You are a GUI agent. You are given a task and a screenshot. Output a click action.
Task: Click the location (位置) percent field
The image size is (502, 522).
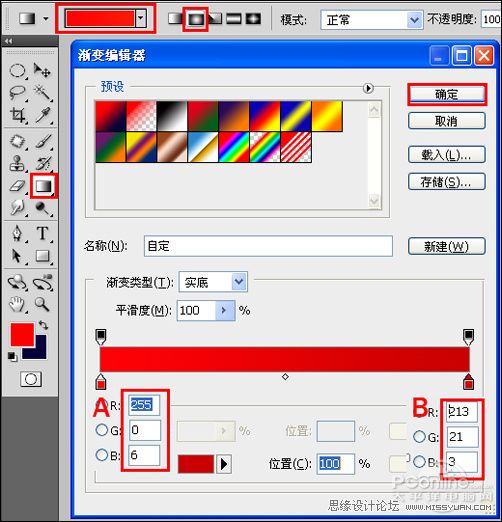click(x=335, y=464)
